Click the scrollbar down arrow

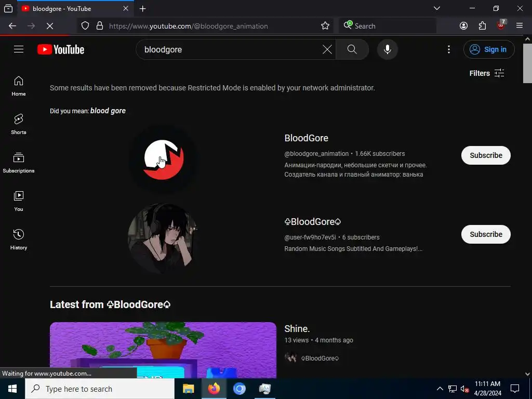527,374
